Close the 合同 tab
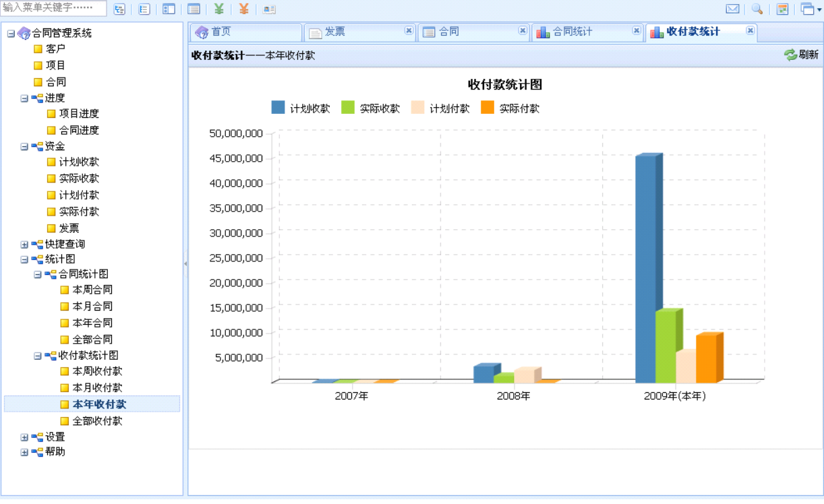Screen dimensions: 824x504 point(523,30)
